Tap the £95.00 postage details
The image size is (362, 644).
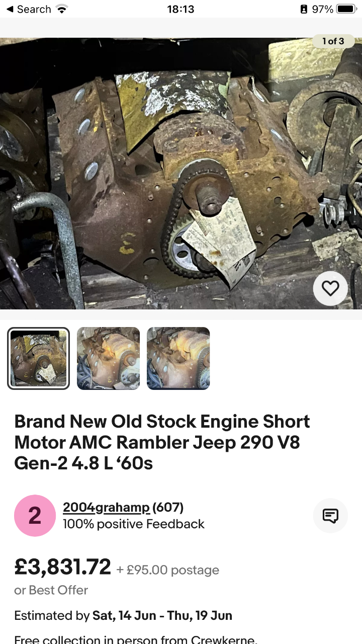pos(168,570)
